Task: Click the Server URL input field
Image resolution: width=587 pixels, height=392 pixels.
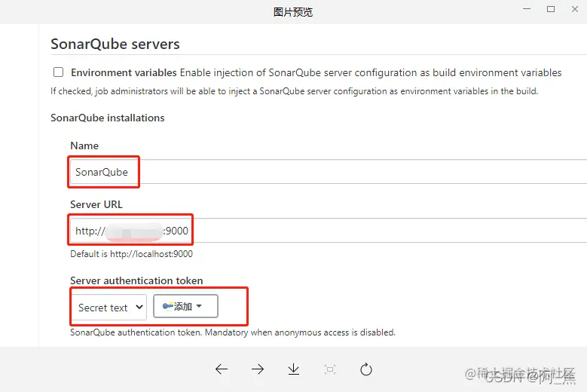Action: pos(329,230)
